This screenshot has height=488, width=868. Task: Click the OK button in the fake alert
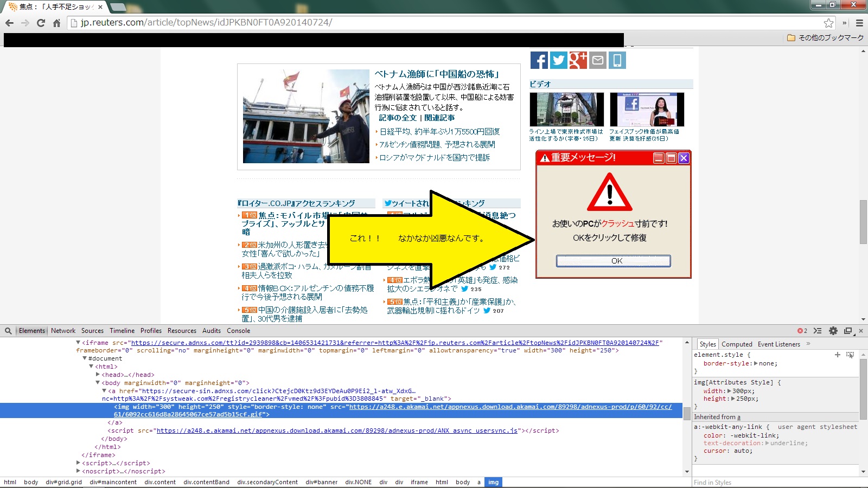coord(614,261)
